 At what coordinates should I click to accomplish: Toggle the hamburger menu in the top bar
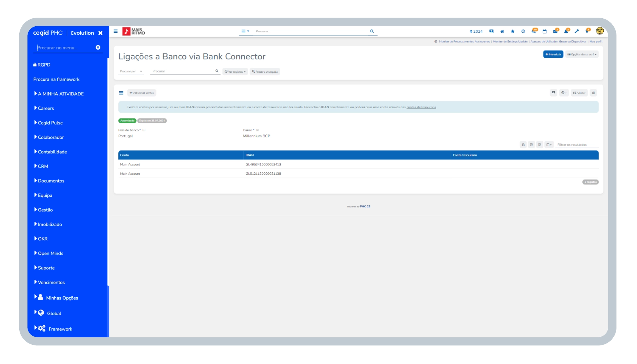click(x=115, y=31)
